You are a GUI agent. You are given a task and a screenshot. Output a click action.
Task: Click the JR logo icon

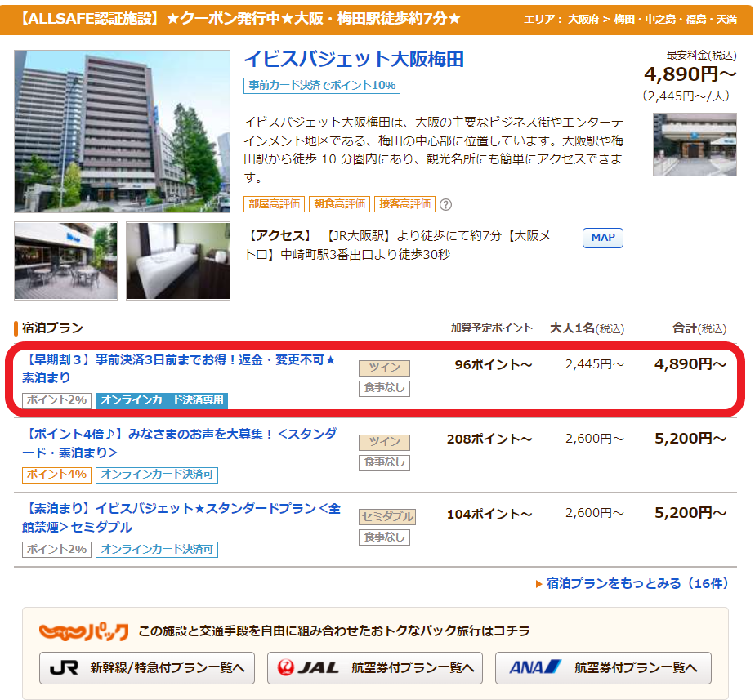pos(64,668)
